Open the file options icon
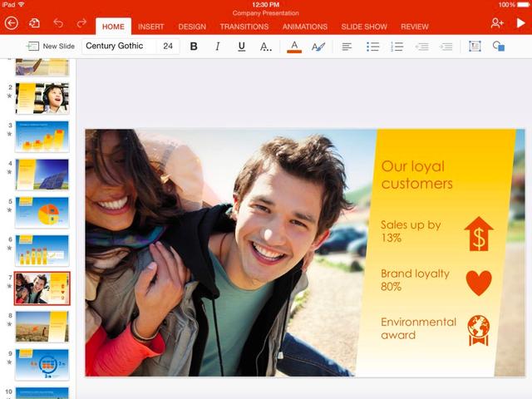Viewport: 532px width, 399px height. pyautogui.click(x=34, y=23)
